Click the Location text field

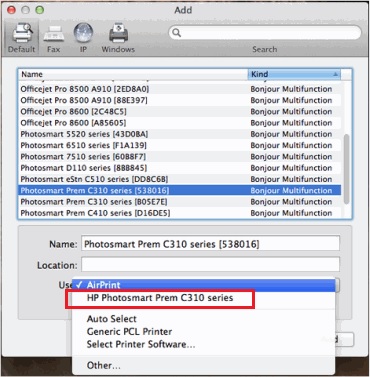(x=211, y=265)
